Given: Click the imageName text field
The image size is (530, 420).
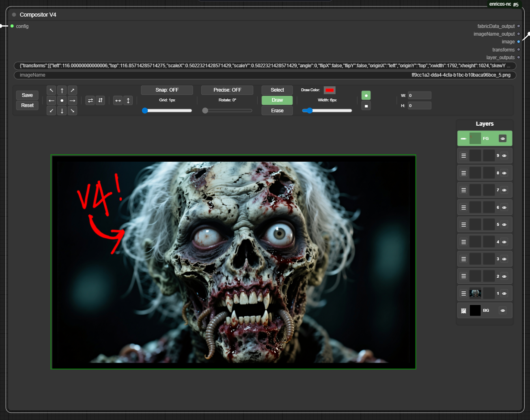Looking at the screenshot, I should tap(265, 75).
